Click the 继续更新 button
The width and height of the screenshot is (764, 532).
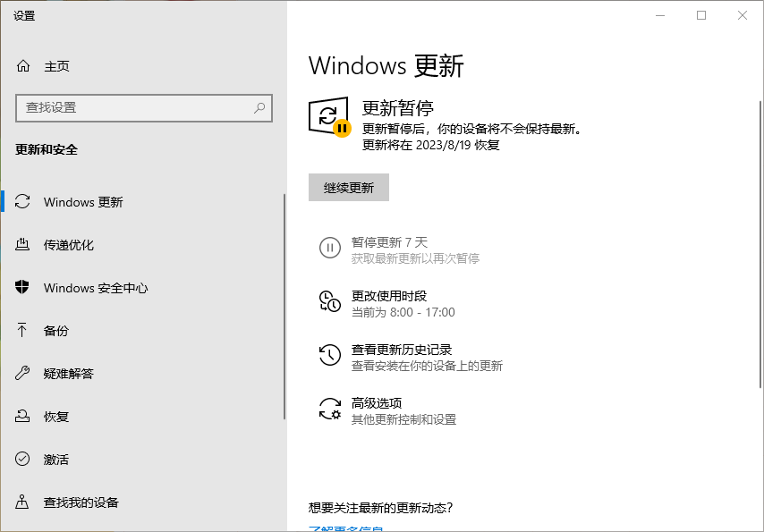point(349,187)
